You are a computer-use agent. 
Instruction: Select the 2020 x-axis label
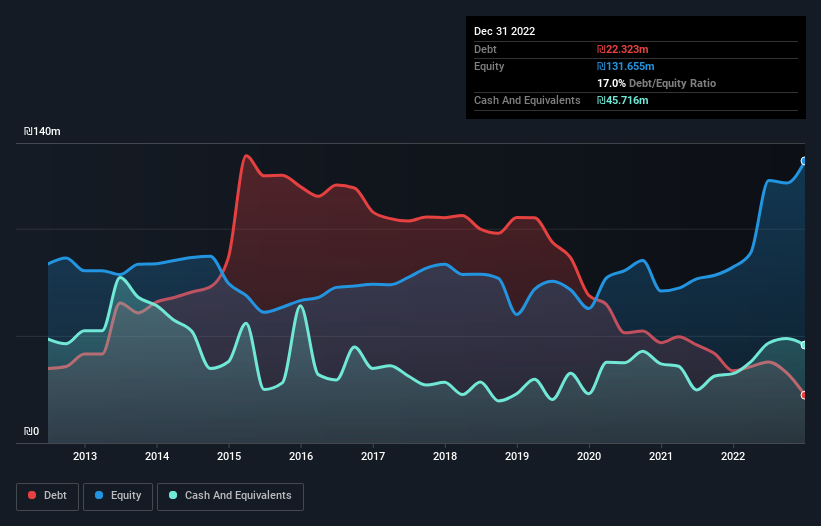click(x=589, y=456)
